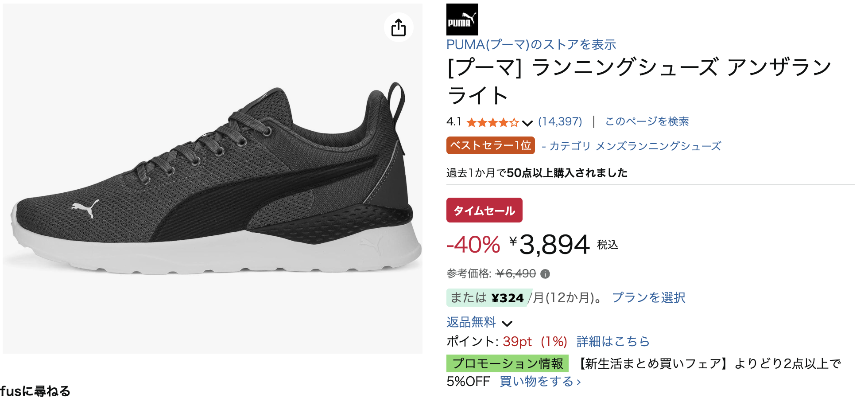
Task: Select the プランを選択 link
Action: pos(648,297)
